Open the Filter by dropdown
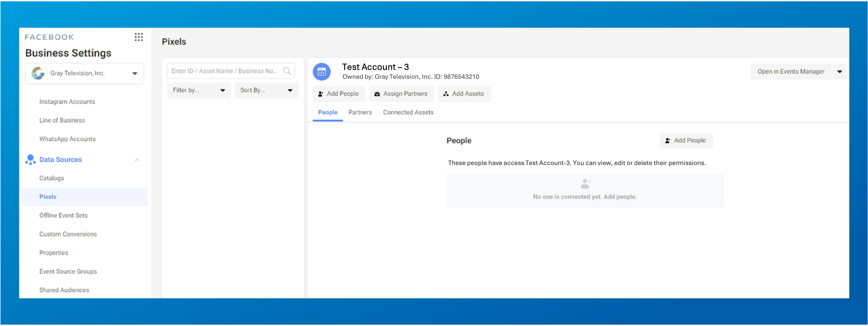Screen dimensions: 868x326 (x=199, y=90)
